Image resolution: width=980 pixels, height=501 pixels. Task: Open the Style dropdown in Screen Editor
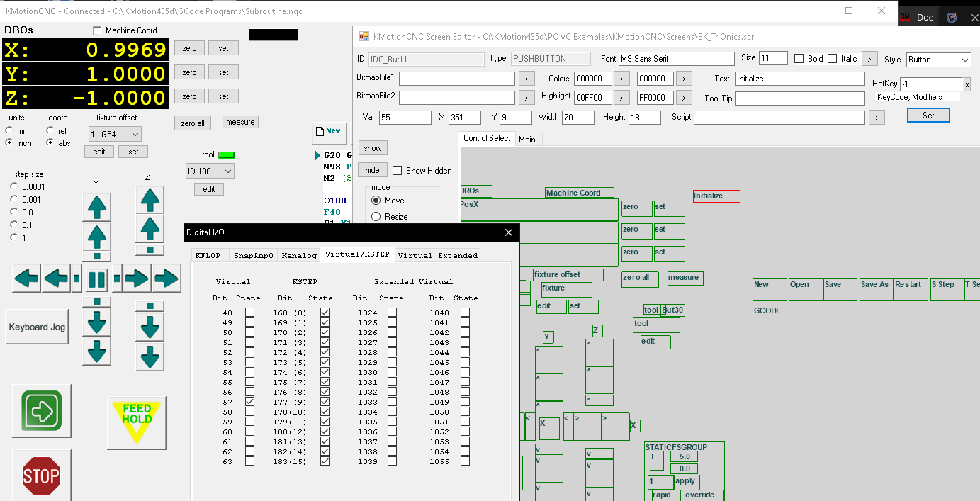tap(937, 60)
